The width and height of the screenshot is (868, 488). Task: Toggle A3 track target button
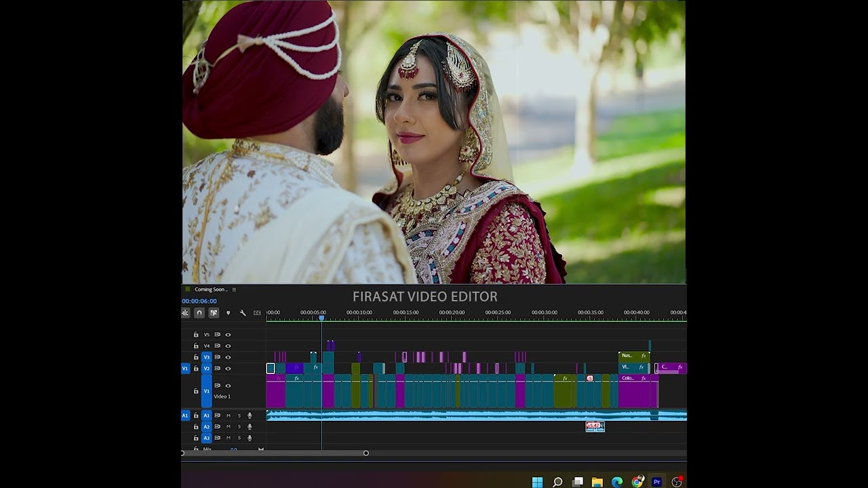coord(207,438)
